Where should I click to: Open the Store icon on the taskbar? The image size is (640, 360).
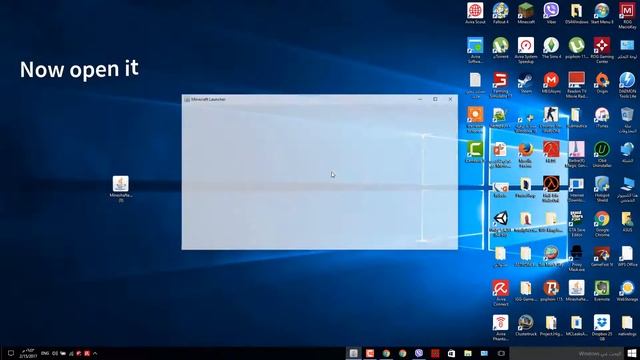[x=451, y=353]
